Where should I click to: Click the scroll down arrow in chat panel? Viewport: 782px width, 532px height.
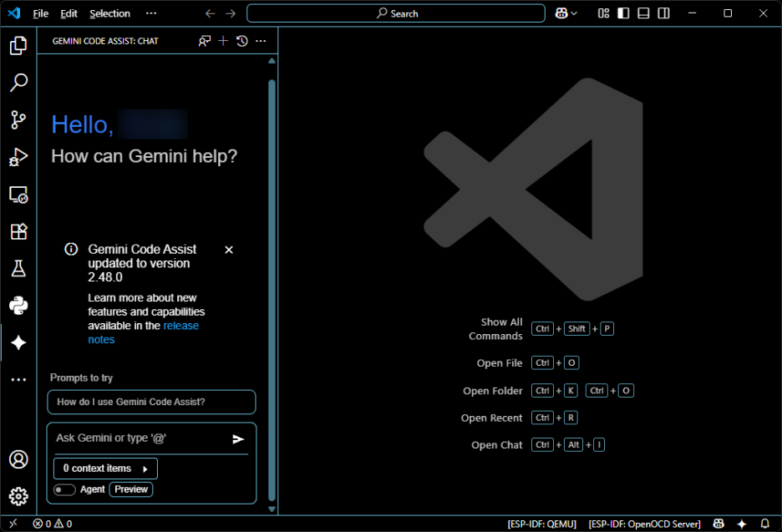(272, 509)
